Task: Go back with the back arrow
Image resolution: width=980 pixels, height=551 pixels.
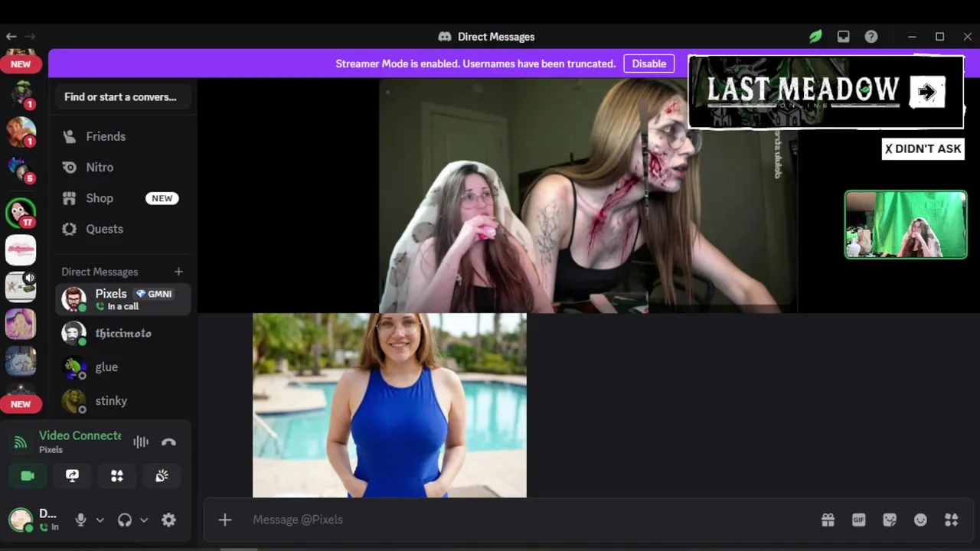Action: point(11,36)
